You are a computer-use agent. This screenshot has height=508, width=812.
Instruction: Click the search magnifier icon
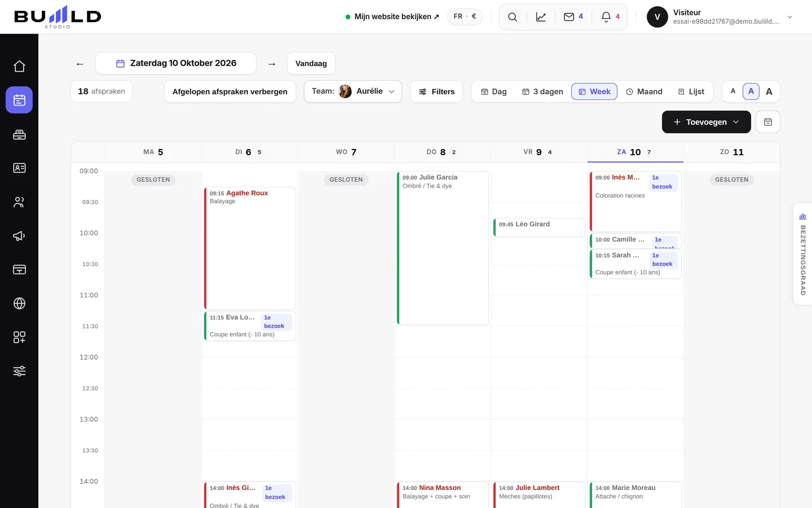coord(513,17)
